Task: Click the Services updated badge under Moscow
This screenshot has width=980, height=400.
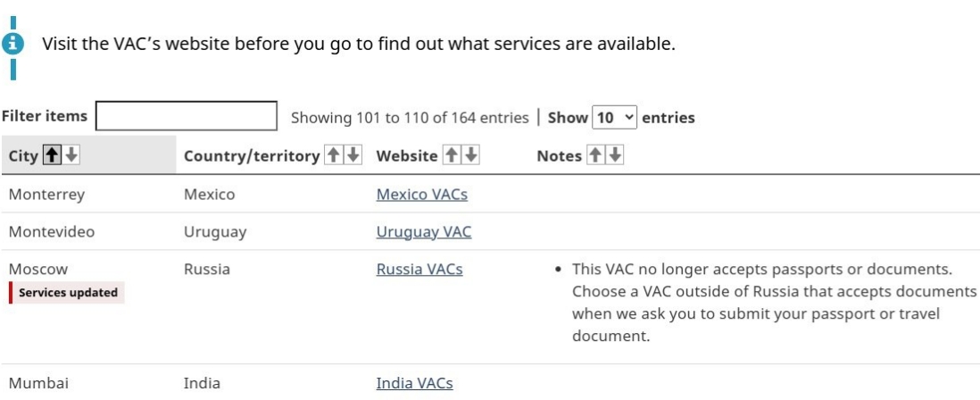Action: (68, 292)
